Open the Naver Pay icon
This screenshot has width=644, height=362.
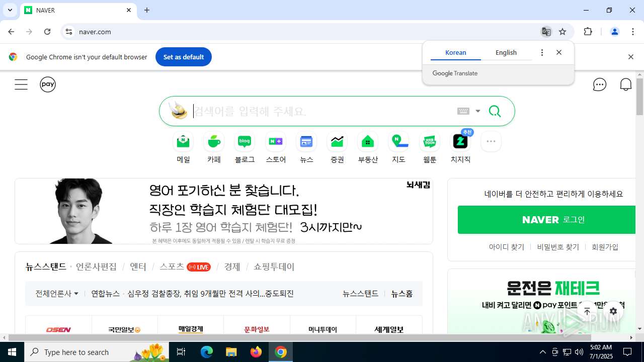click(x=48, y=84)
